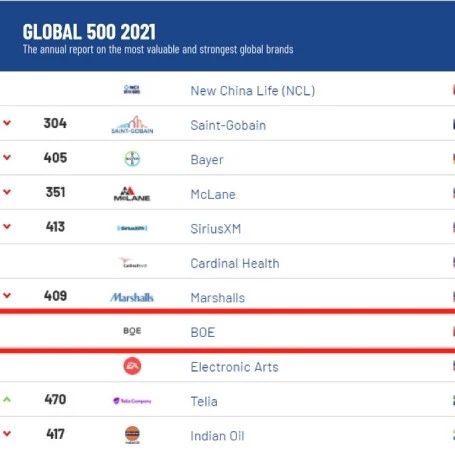Click the Bayer cross logo
455x455 pixels.
132,159
